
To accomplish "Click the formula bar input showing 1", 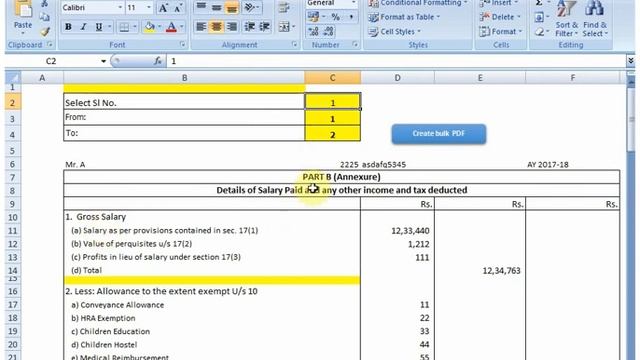I will pyautogui.click(x=396, y=61).
